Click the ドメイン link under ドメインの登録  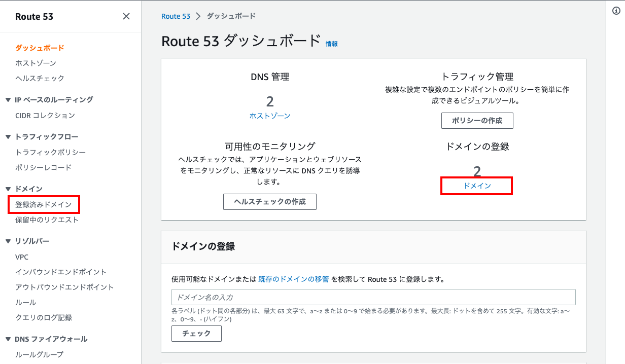coord(477,186)
